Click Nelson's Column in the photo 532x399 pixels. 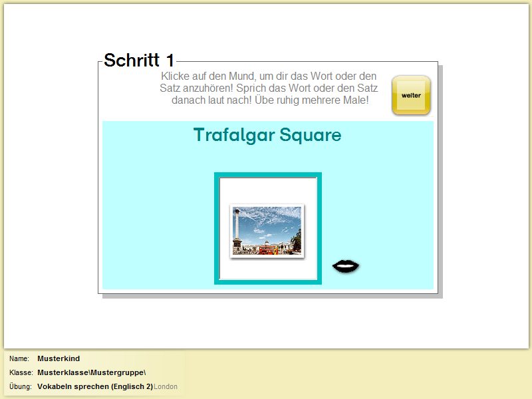click(237, 228)
